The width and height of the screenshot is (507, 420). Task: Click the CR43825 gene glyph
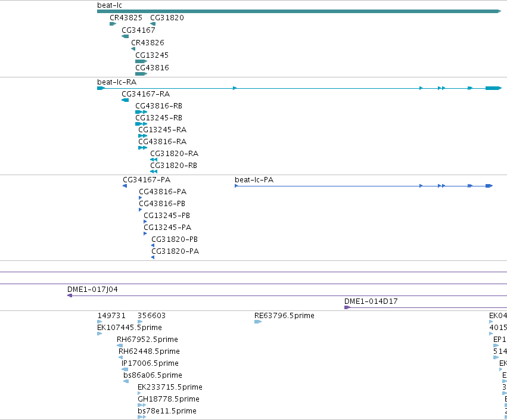113,24
